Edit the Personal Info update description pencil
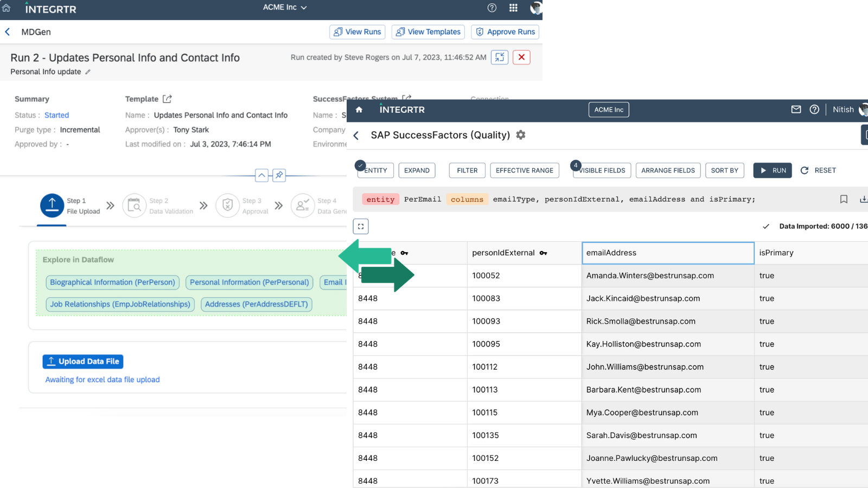The image size is (868, 488). coord(88,72)
